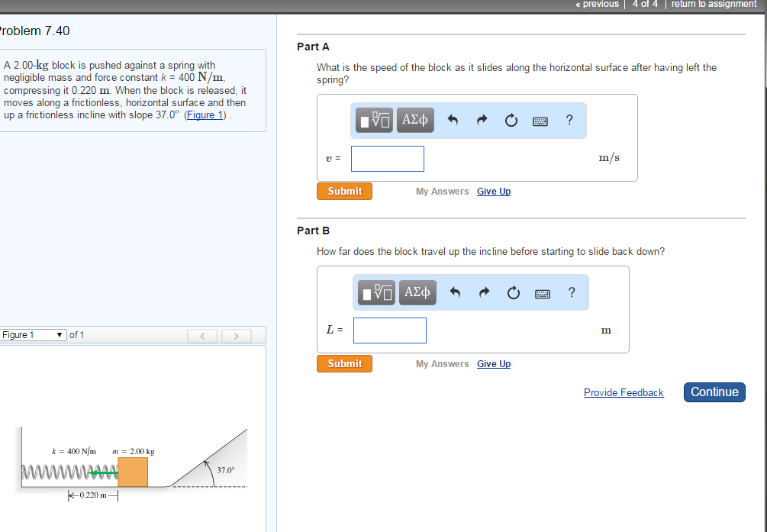
Task: Submit the Part A answer
Action: (x=344, y=191)
